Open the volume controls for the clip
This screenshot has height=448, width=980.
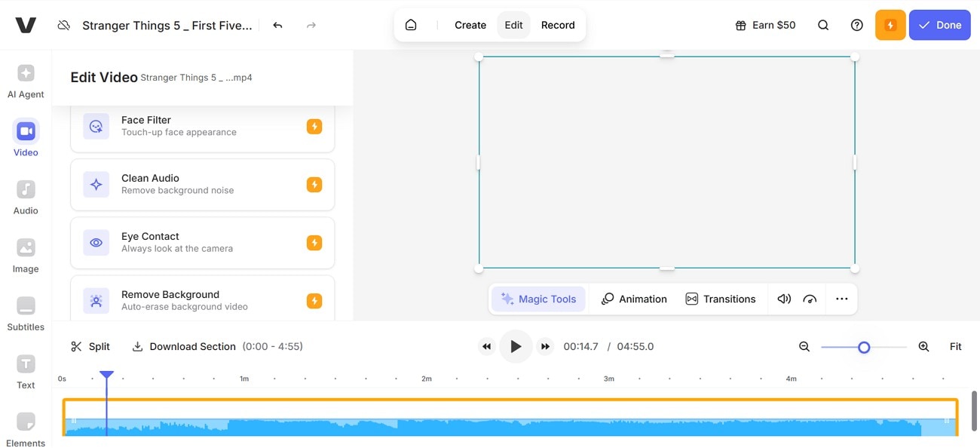(x=784, y=299)
